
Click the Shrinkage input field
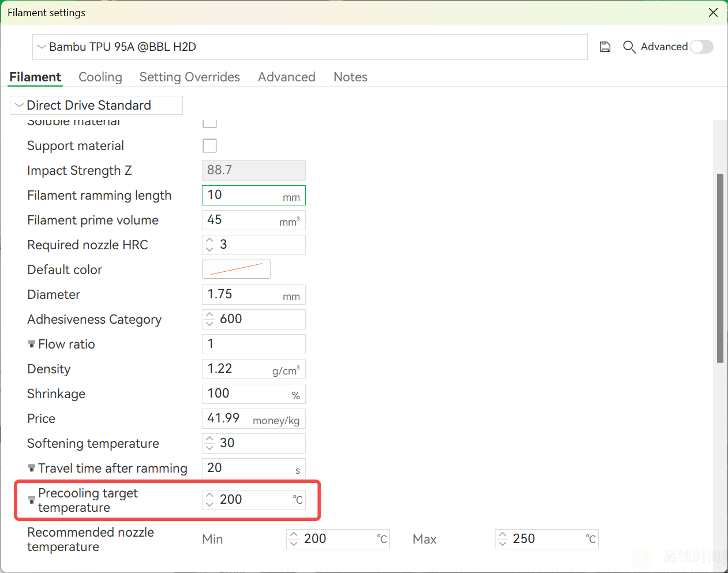[254, 394]
